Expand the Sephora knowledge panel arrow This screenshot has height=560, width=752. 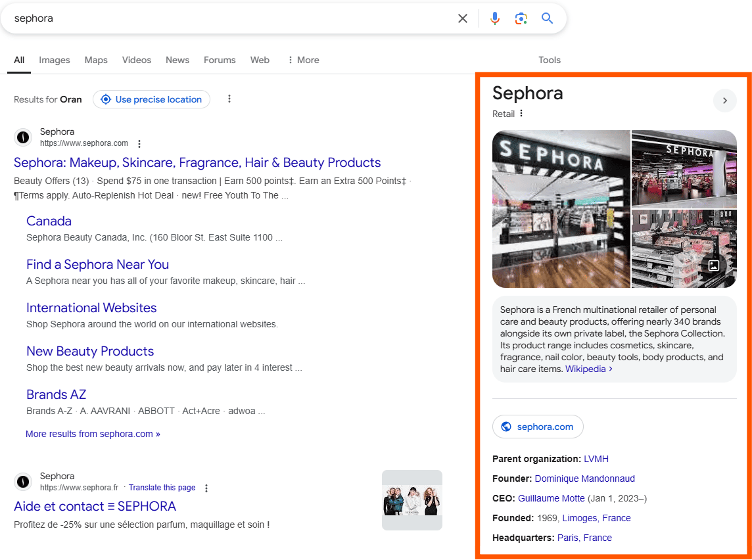(724, 100)
